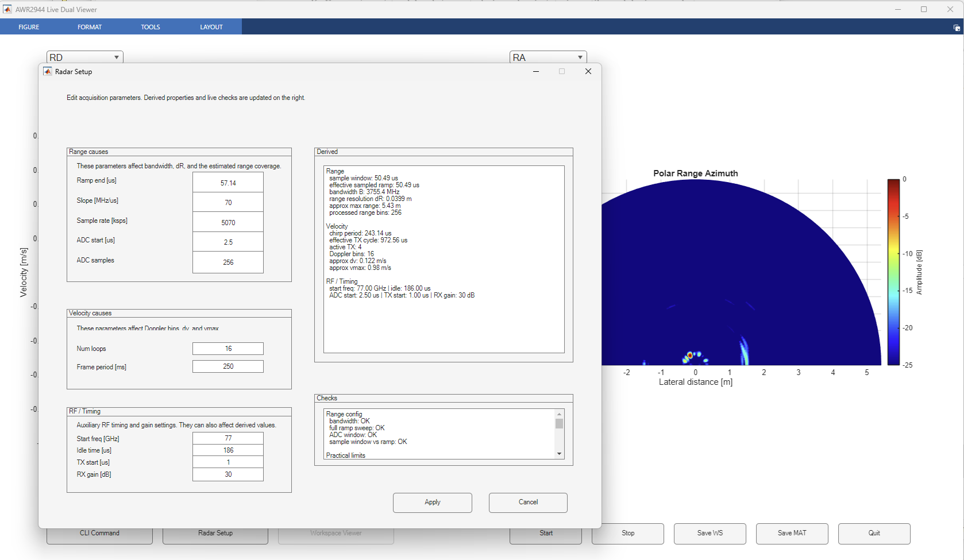Click the Ramp end input field
This screenshot has height=560, width=964.
228,183
